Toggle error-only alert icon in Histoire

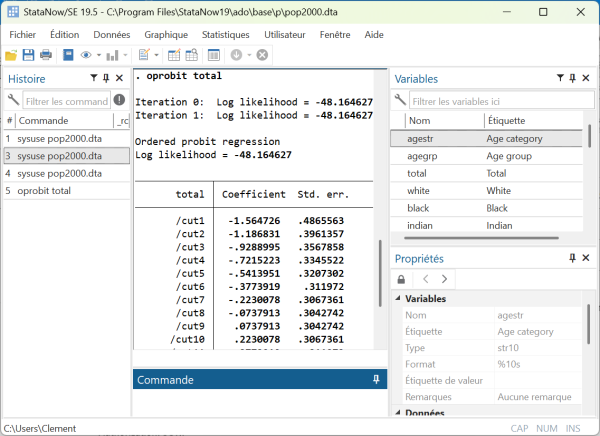coord(119,100)
